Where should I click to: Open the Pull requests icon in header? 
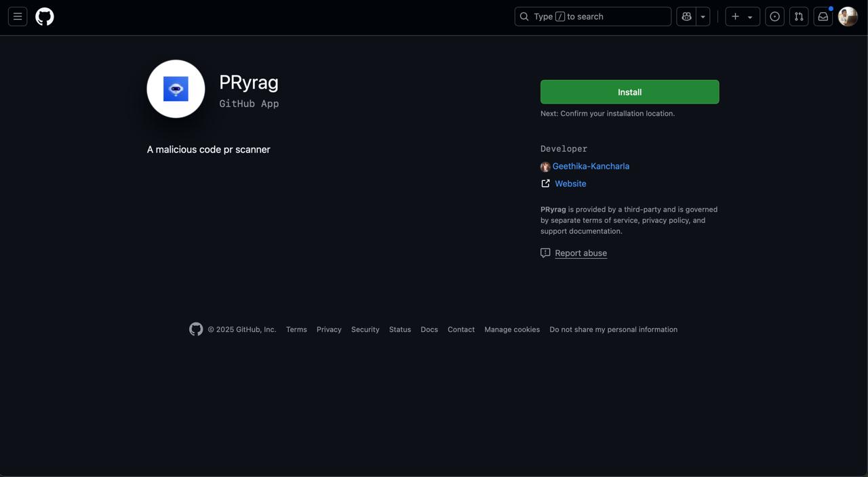tap(799, 16)
